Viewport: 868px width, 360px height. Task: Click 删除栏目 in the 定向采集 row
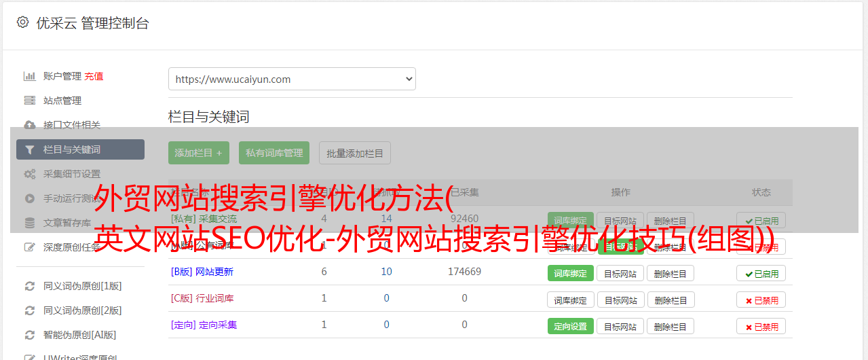[671, 326]
